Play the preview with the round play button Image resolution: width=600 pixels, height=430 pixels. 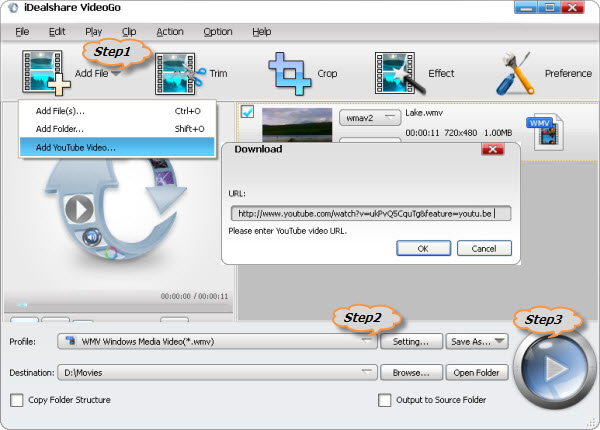[79, 209]
